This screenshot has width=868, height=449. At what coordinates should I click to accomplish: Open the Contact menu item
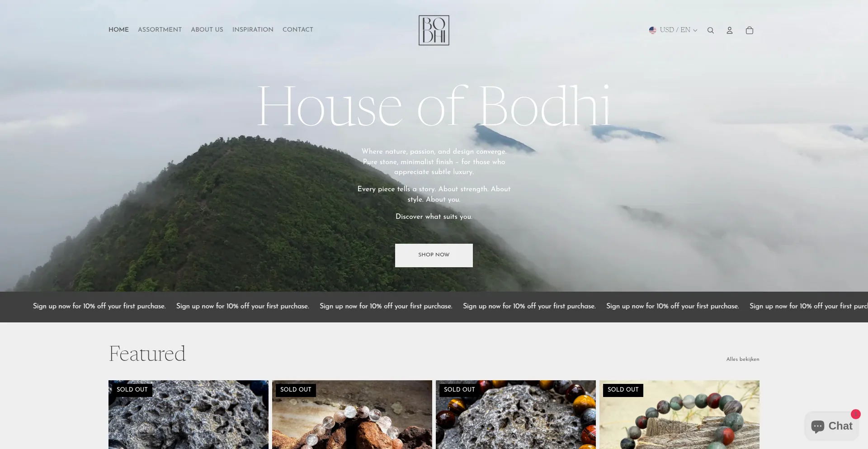pyautogui.click(x=298, y=29)
